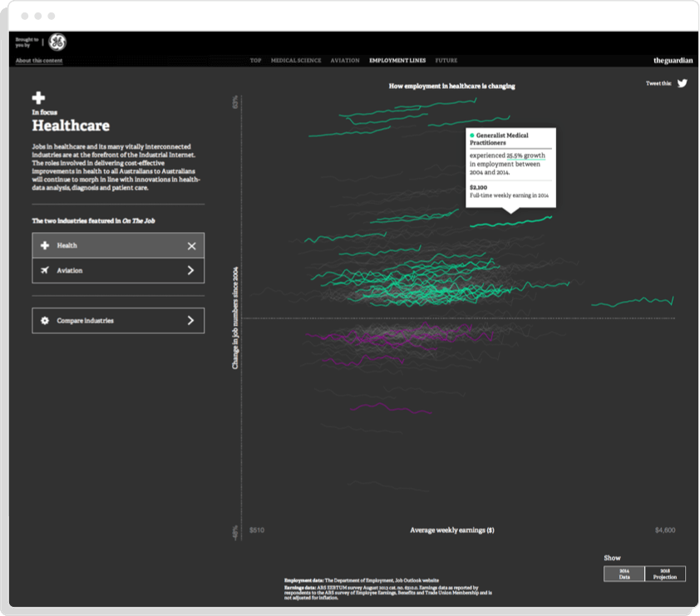Screen dimensions: 700x616
Task: Expand the Aviation row chevron
Action: (191, 271)
